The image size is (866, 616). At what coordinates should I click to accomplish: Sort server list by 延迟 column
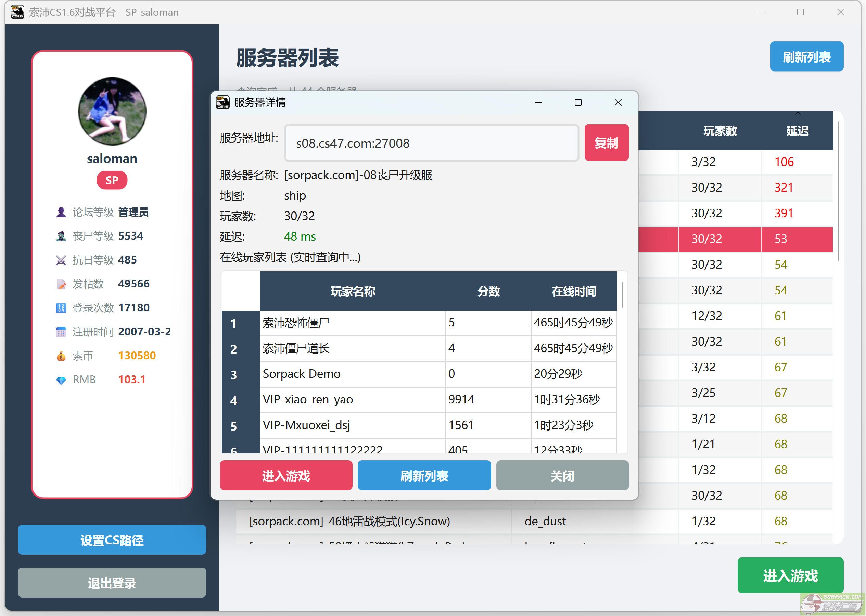coord(797,131)
